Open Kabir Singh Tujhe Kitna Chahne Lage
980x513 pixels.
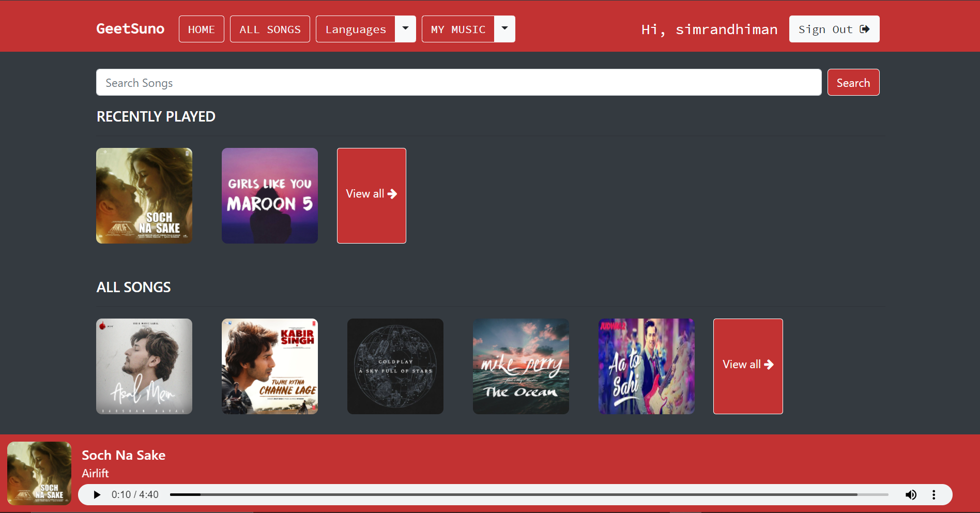[x=270, y=366]
